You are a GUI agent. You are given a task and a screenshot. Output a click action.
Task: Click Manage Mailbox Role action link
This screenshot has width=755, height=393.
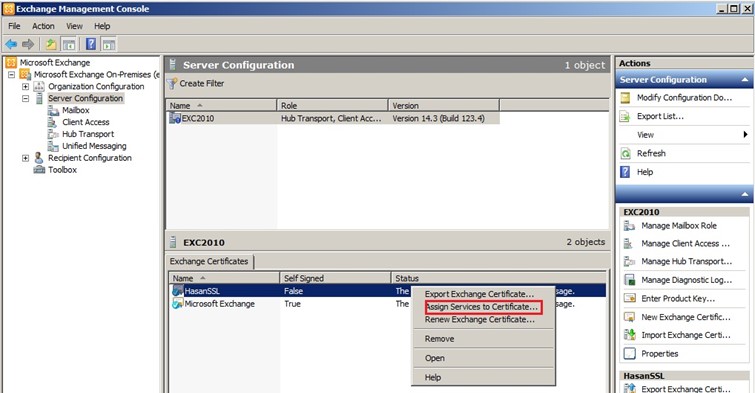point(679,225)
